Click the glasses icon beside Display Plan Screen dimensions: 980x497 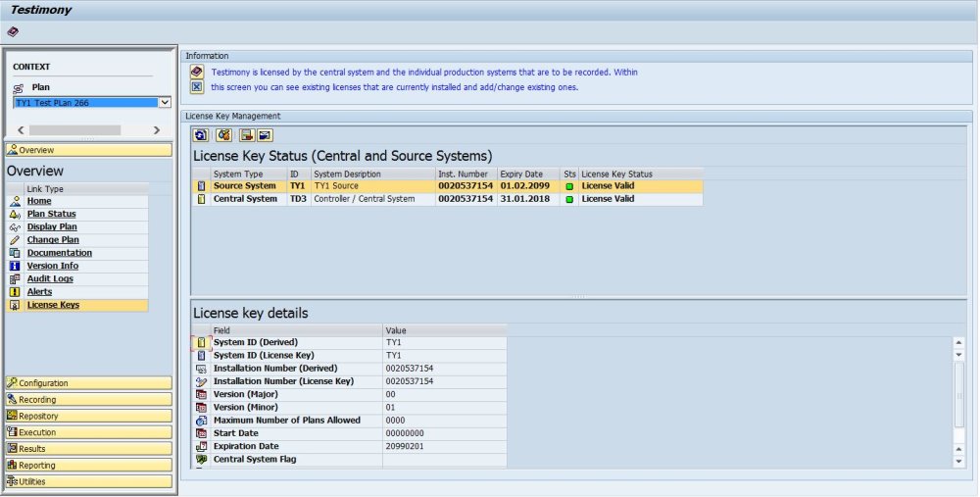pos(15,226)
